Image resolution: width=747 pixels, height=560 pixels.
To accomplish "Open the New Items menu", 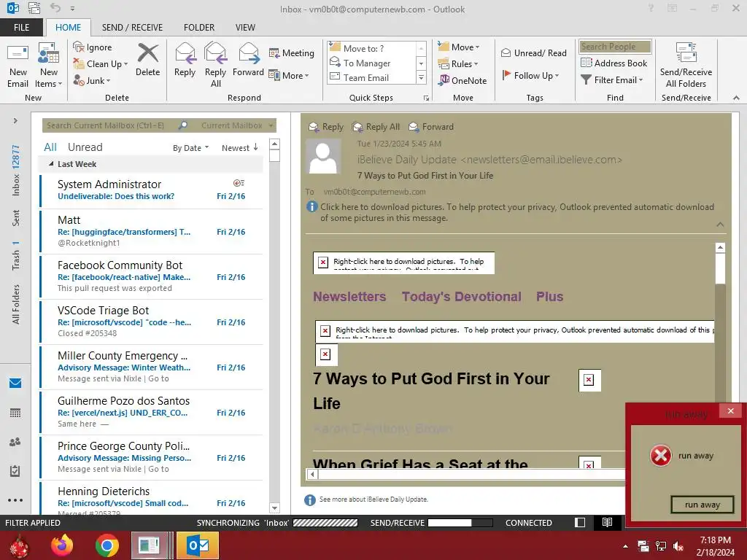I will point(49,65).
